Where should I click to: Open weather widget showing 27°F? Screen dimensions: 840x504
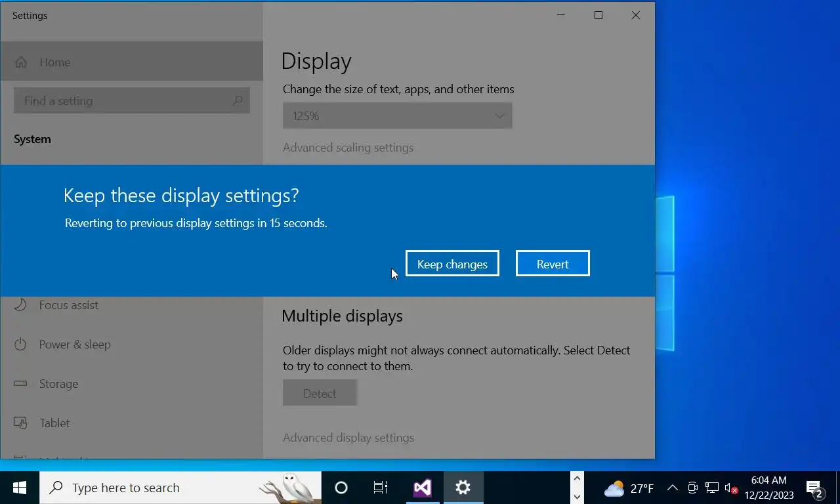tap(629, 488)
